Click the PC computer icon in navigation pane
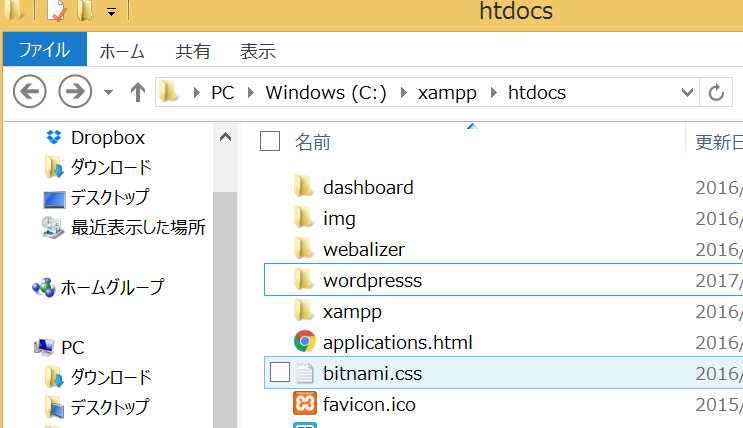The height and width of the screenshot is (428, 743). point(44,347)
